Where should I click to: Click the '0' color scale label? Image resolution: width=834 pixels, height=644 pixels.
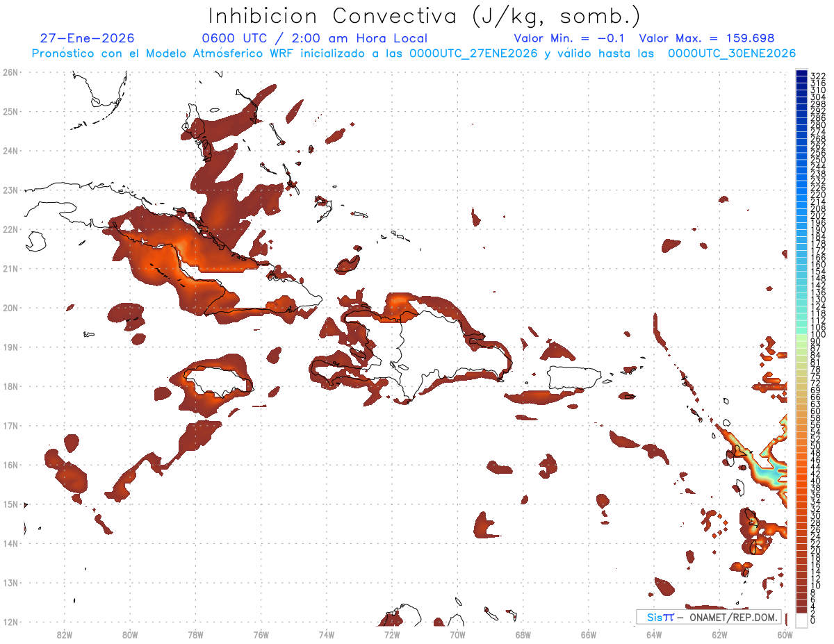(x=813, y=620)
